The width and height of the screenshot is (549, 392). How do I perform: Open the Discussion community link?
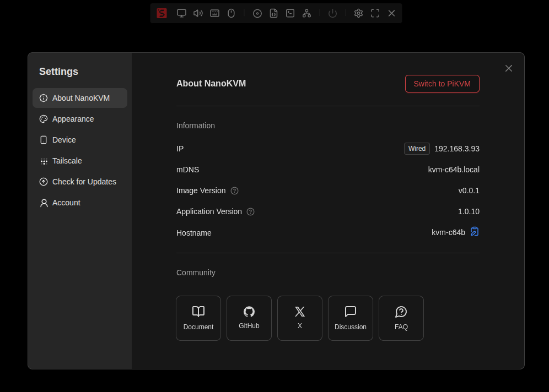pos(351,318)
